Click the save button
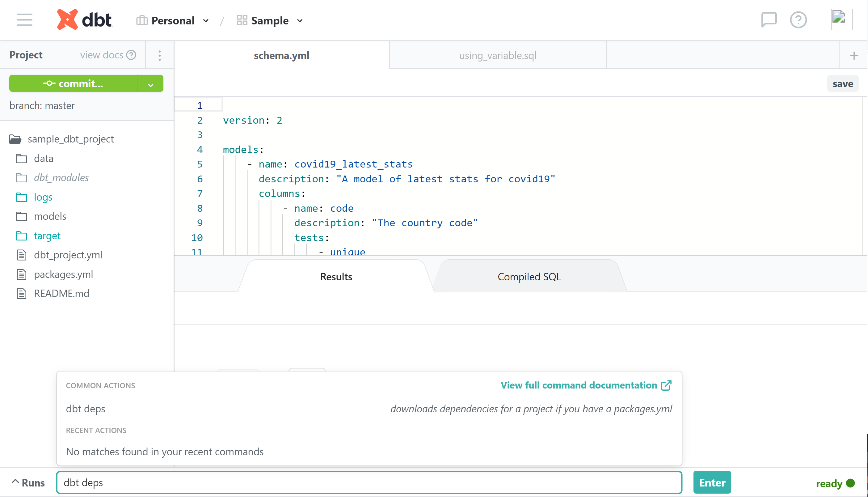 point(842,84)
